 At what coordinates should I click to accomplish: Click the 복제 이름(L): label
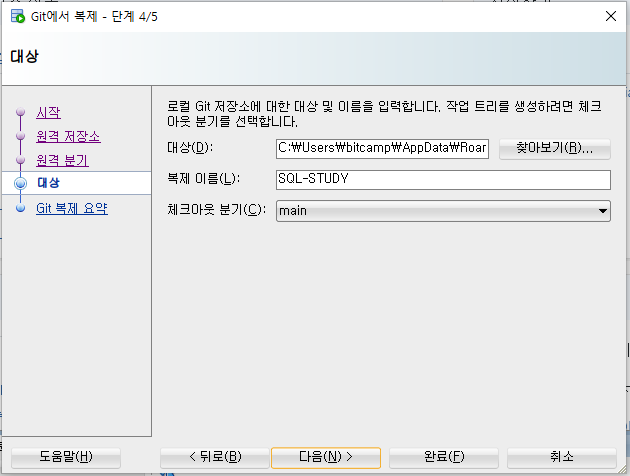click(x=203, y=178)
